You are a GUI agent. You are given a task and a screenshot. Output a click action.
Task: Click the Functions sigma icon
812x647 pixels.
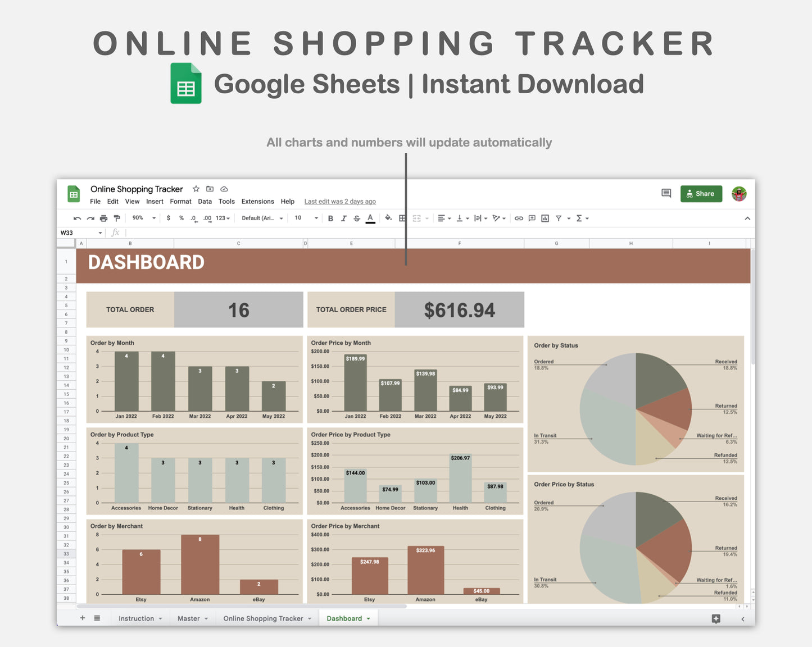click(x=580, y=218)
